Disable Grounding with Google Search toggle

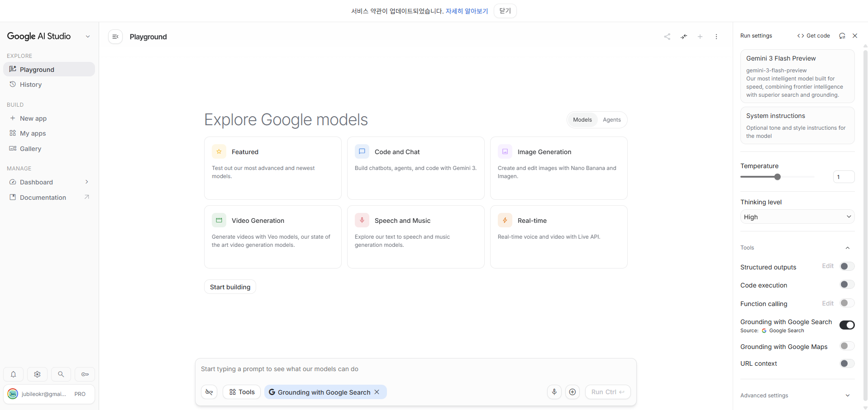point(847,325)
